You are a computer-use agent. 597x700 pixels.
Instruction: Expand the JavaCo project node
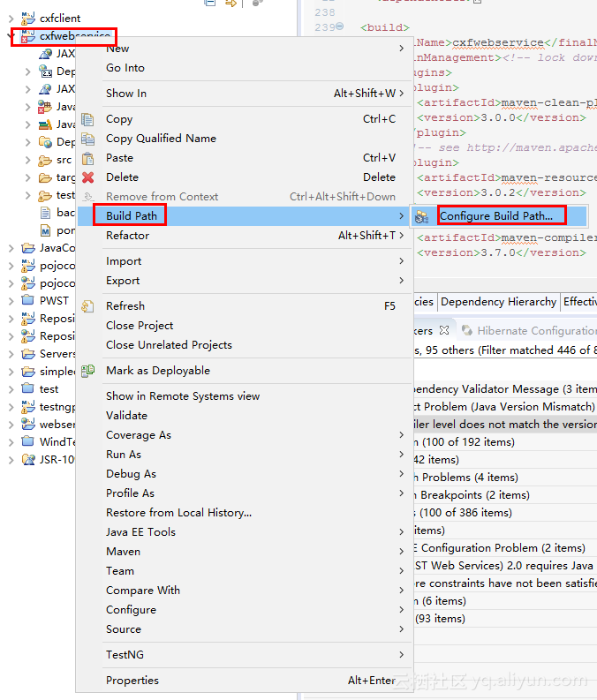coord(11,248)
